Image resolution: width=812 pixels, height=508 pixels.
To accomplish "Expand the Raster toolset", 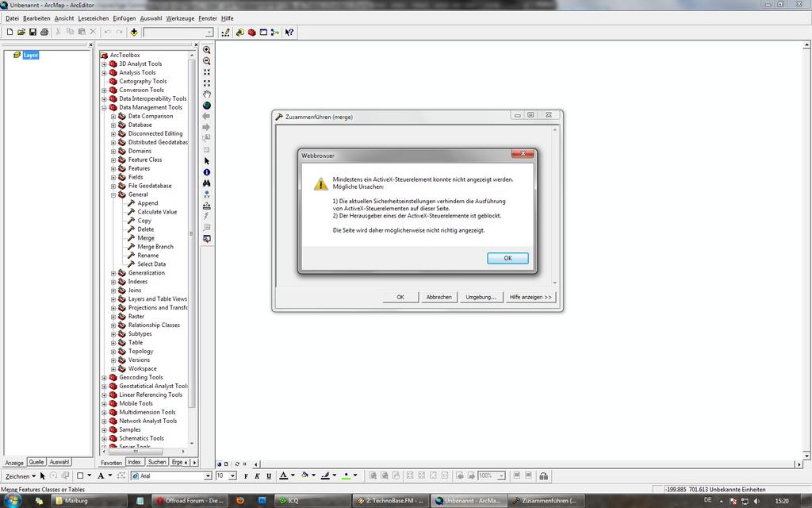I will (113, 317).
